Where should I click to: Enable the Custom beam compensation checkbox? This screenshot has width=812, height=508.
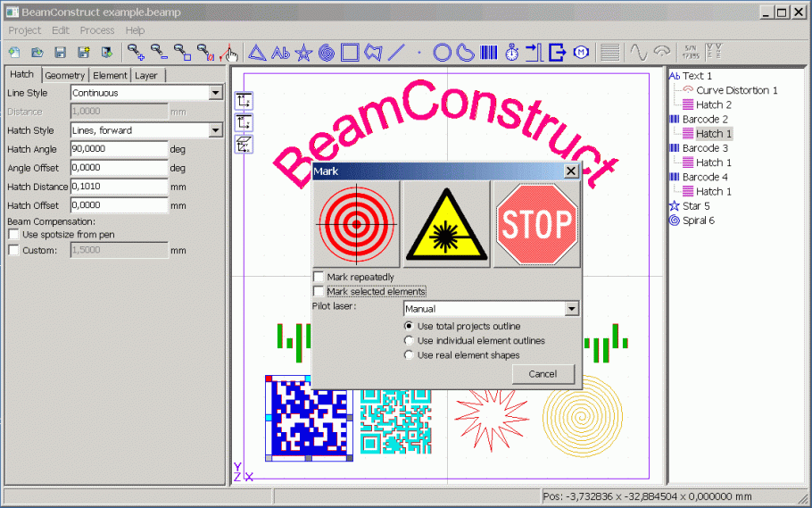(x=13, y=250)
